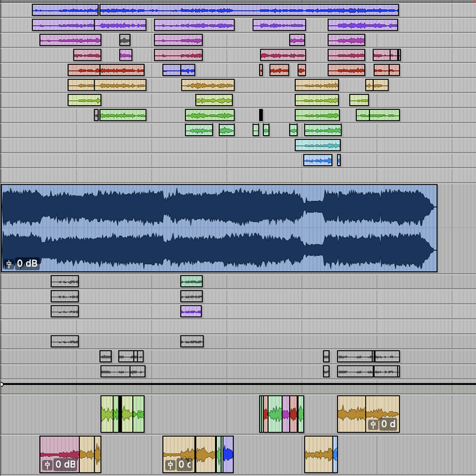Select the pink region on the bottom track
This screenshot has width=476, height=476.
59,454
